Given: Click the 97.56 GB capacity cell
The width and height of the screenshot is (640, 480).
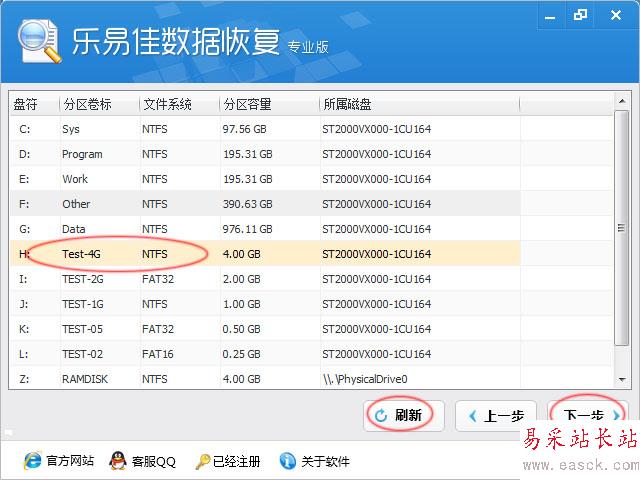Looking at the screenshot, I should pos(244,129).
